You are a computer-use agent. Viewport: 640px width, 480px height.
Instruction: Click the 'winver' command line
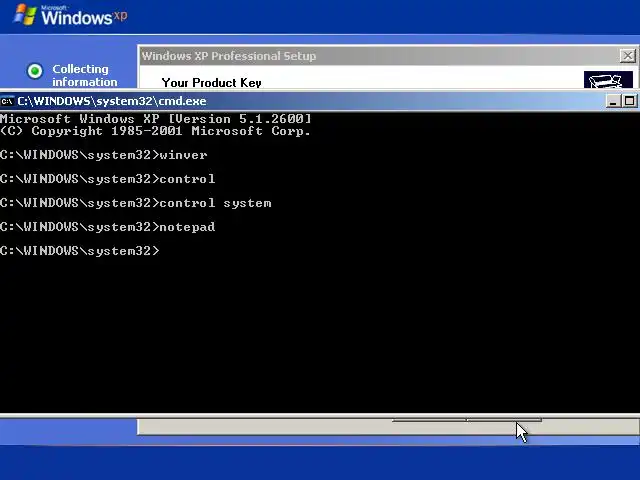coord(104,155)
